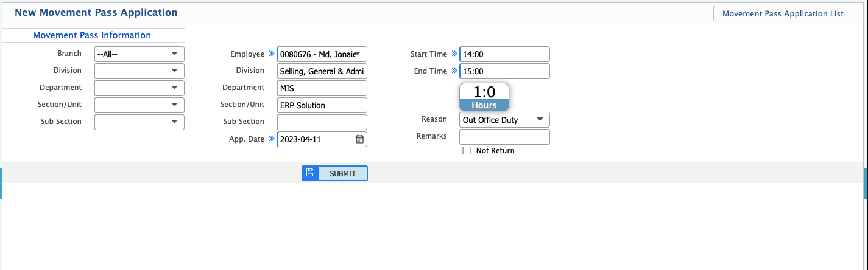Viewport: 868px width, 270px height.
Task: Click the Start Time label
Action: [x=429, y=54]
